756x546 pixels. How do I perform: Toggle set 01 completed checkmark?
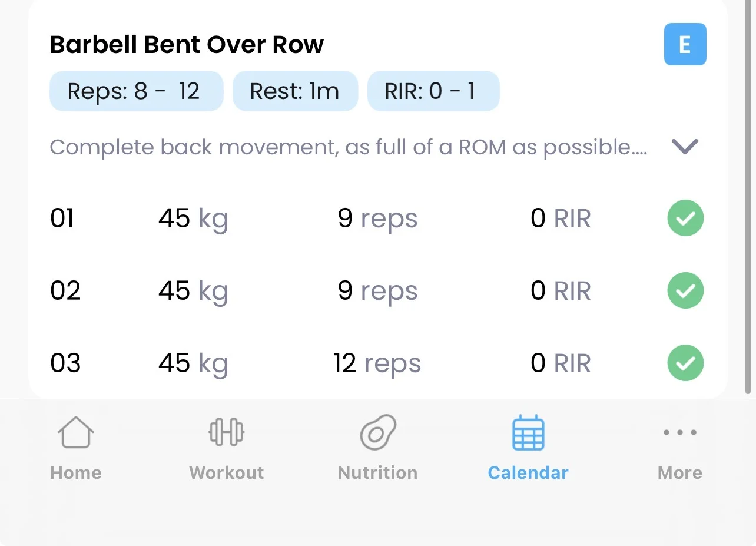point(685,218)
